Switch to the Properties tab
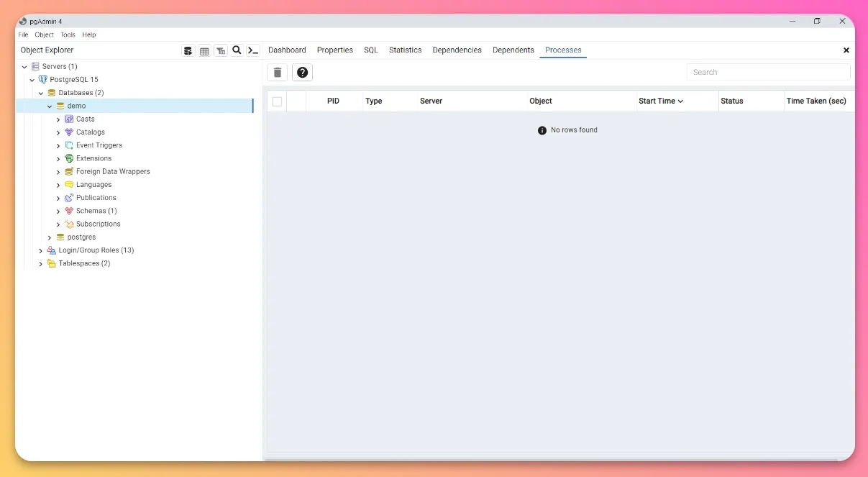The image size is (868, 477). click(335, 50)
